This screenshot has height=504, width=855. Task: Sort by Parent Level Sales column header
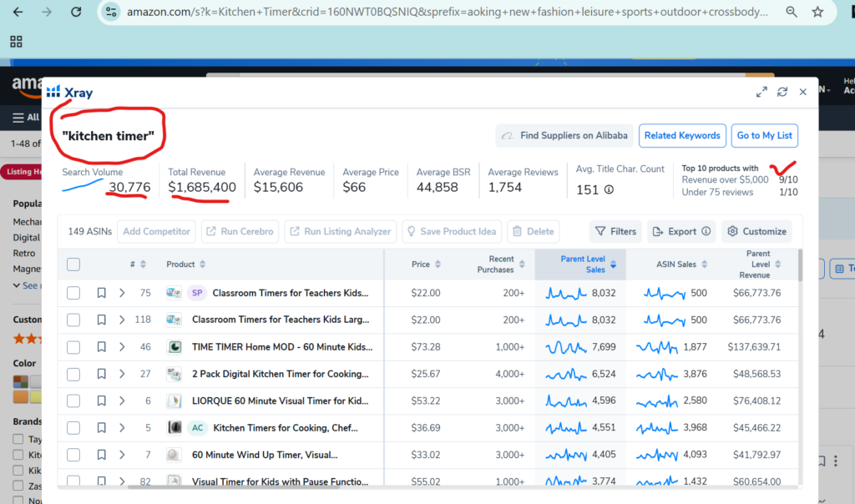click(x=584, y=264)
